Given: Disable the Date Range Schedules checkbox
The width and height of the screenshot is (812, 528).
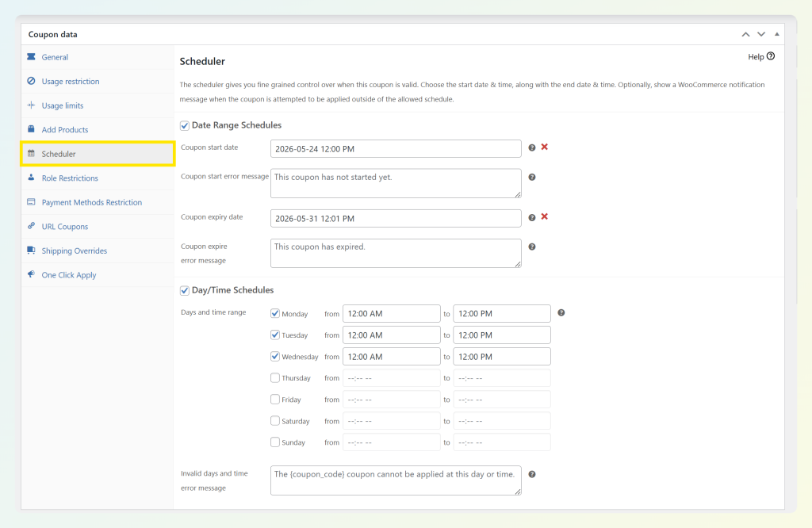Looking at the screenshot, I should (184, 124).
